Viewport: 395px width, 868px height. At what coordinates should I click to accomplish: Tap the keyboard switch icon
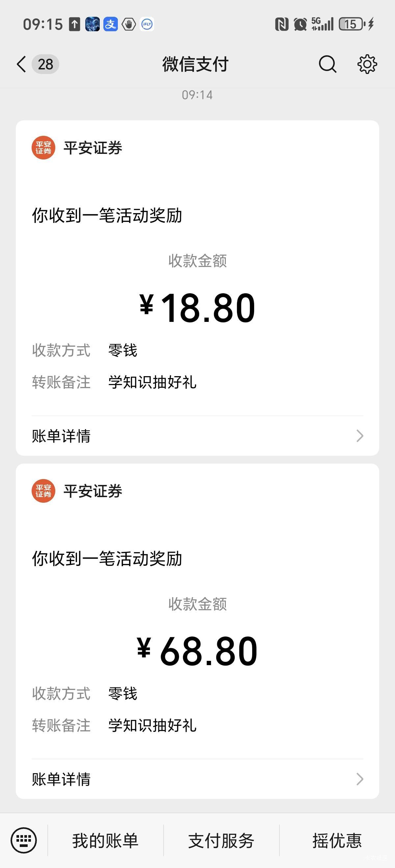[24, 840]
